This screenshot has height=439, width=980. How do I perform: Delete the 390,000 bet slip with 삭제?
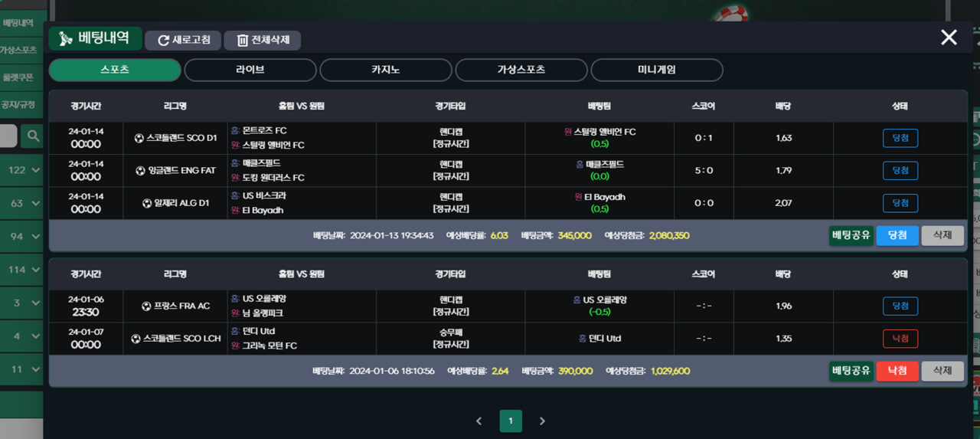pyautogui.click(x=942, y=371)
